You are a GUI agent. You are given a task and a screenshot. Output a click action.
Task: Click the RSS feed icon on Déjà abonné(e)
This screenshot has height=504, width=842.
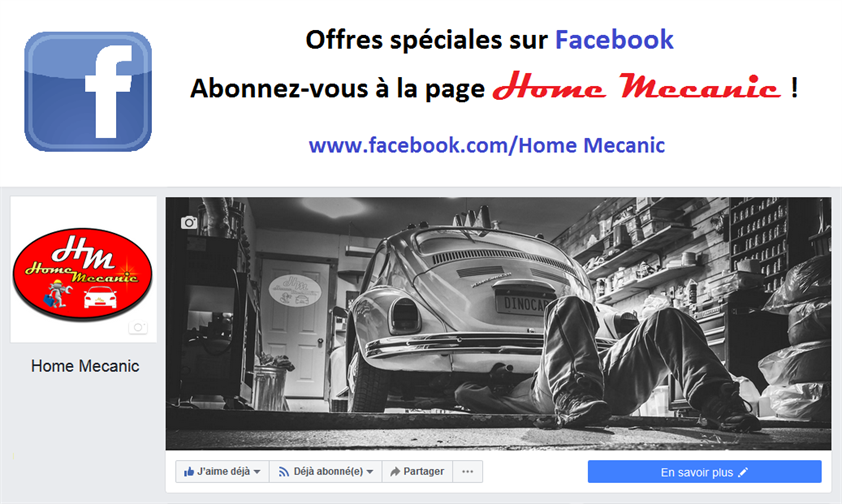click(284, 472)
